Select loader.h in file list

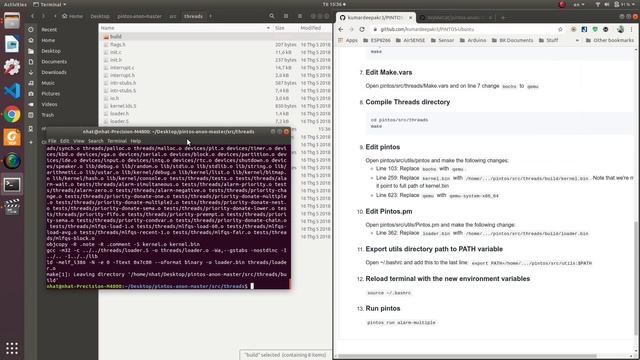point(215,114)
